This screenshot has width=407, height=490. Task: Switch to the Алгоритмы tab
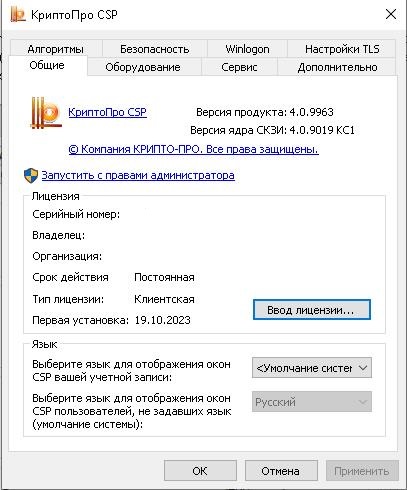click(x=55, y=49)
